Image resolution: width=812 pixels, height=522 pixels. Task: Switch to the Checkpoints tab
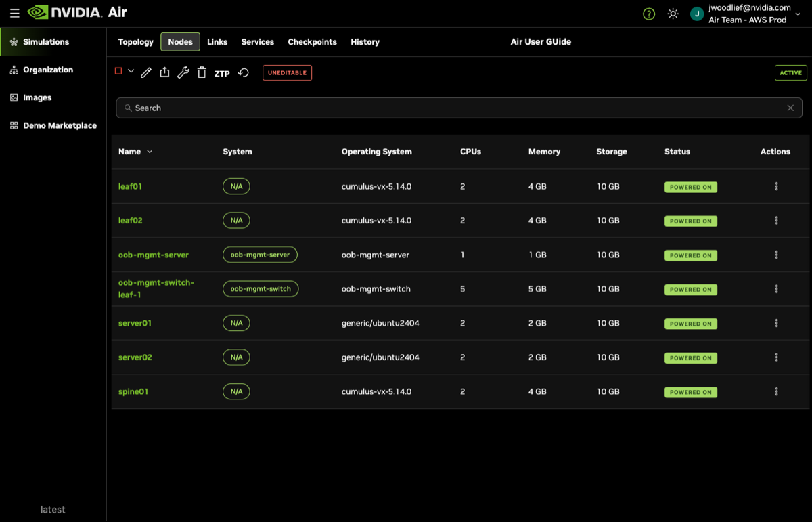(x=312, y=42)
